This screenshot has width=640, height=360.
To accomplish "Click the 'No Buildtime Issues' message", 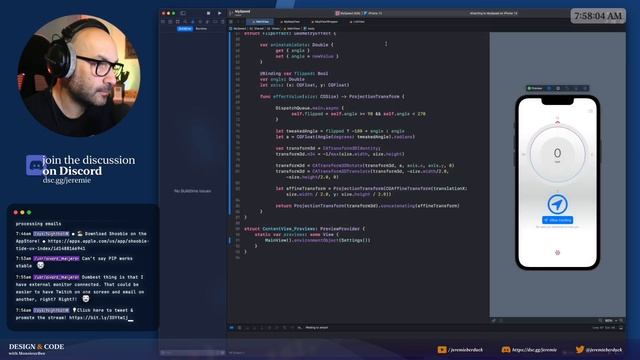I will (193, 191).
